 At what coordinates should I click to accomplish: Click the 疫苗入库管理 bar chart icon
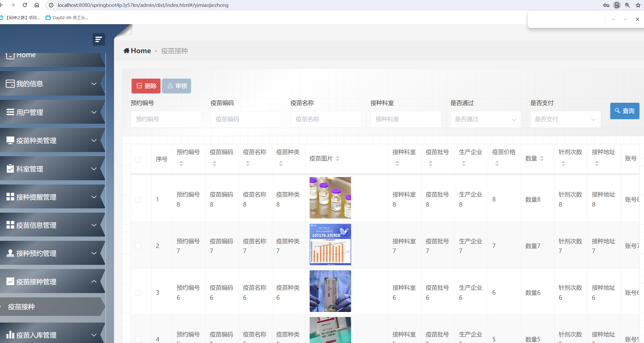10,335
